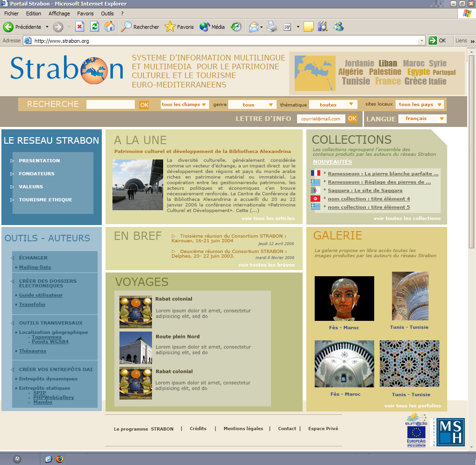This screenshot has width=476, height=465.
Task: Open the Affichage menu
Action: click(59, 13)
